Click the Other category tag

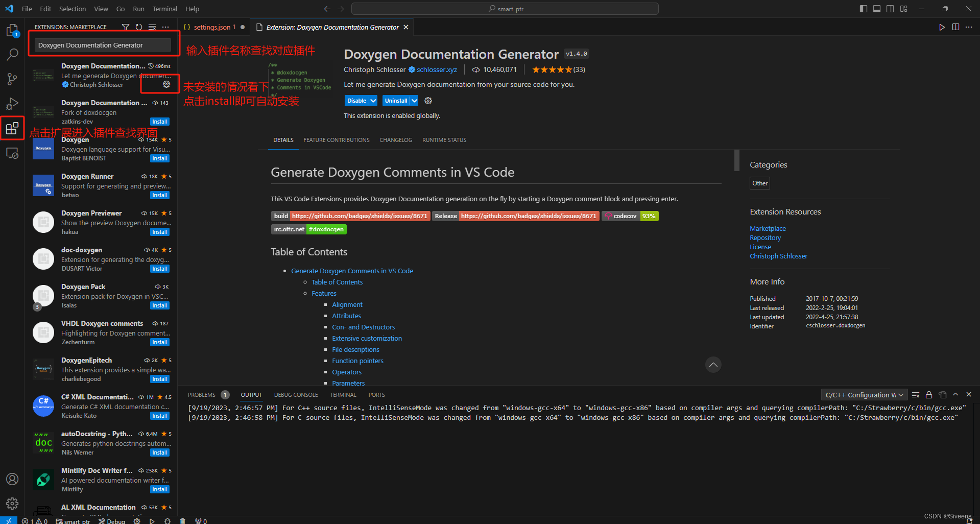click(x=760, y=183)
